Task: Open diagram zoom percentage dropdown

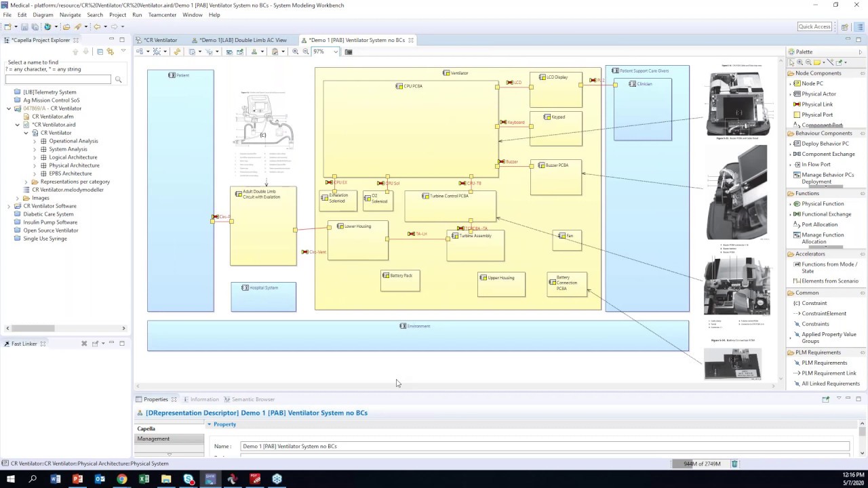Action: [x=335, y=52]
